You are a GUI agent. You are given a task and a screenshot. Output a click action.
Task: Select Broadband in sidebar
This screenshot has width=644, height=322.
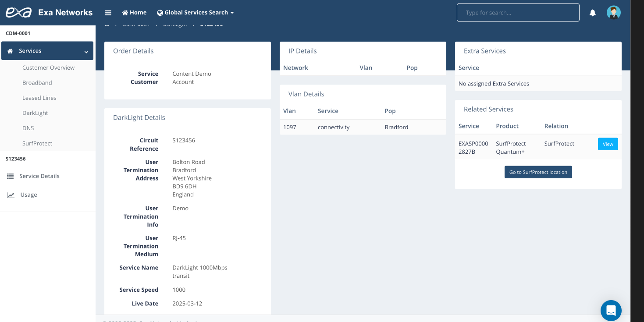37,83
